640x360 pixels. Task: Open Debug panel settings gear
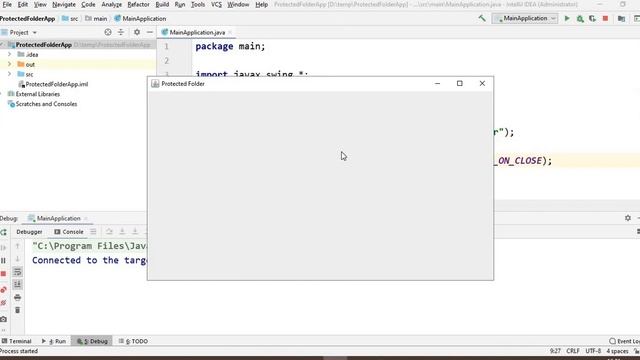pos(628,218)
